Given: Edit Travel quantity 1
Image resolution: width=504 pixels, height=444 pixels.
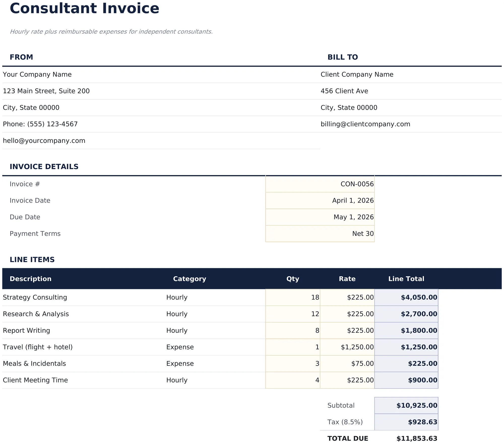Looking at the screenshot, I should [293, 347].
